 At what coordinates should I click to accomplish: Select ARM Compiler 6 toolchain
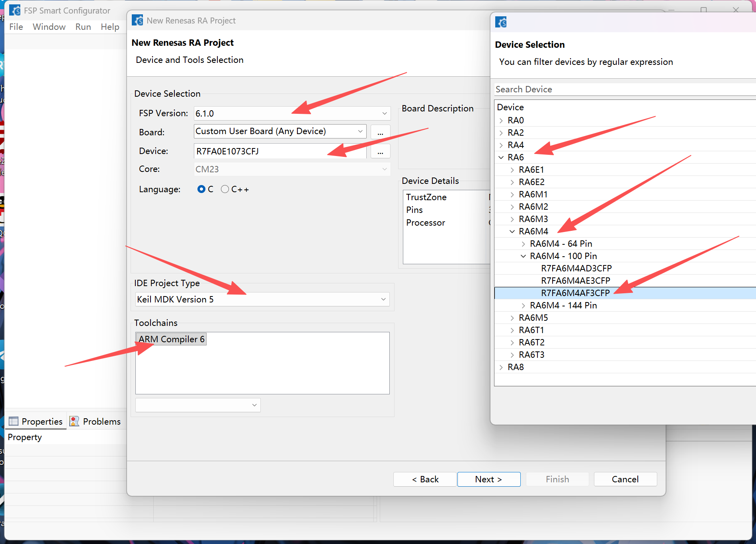point(171,339)
